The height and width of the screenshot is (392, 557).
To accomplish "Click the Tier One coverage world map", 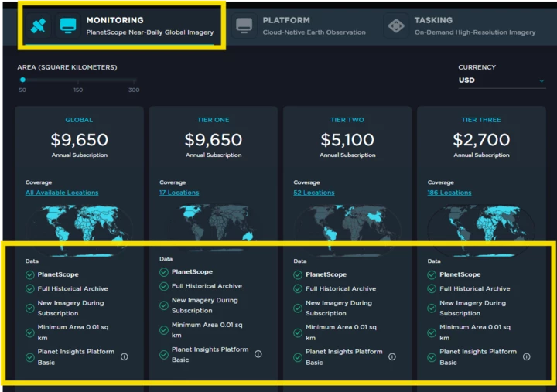I will (x=214, y=229).
